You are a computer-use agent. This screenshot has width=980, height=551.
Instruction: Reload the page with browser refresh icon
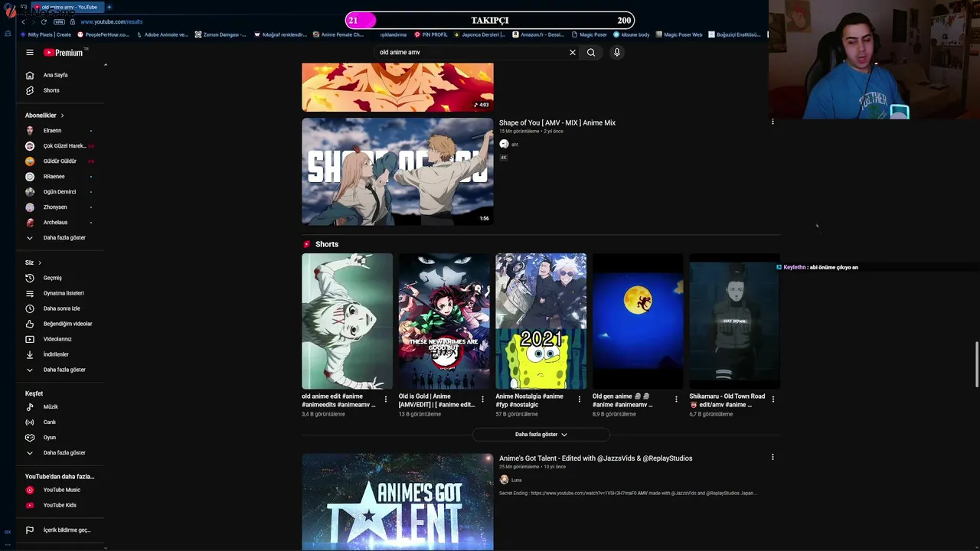coord(44,22)
